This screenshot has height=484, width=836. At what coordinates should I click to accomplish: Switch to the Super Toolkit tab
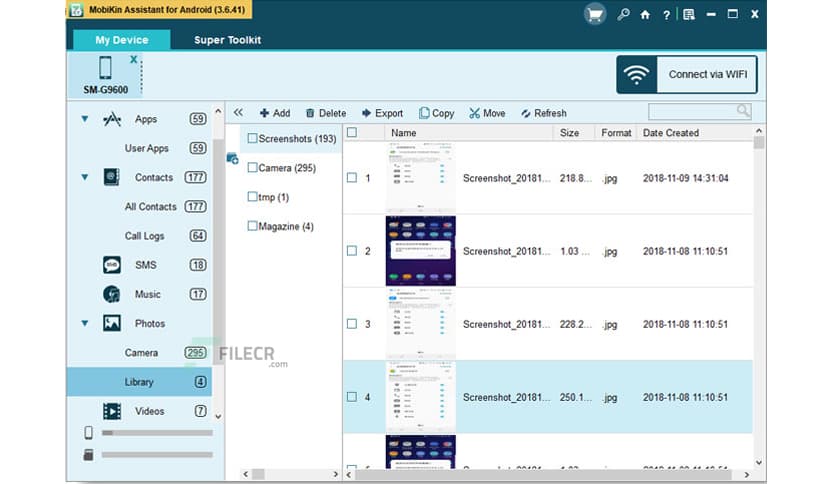point(228,40)
